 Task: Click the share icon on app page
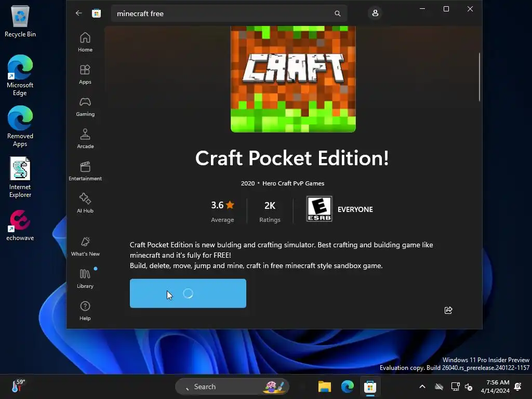click(448, 310)
